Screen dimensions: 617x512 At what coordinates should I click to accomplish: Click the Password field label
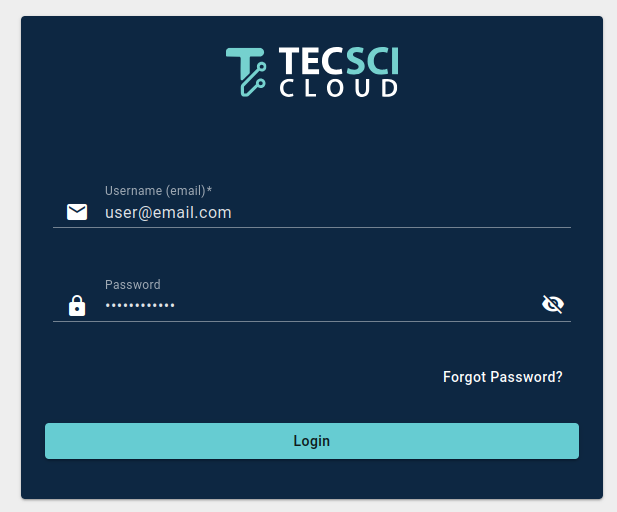point(132,285)
